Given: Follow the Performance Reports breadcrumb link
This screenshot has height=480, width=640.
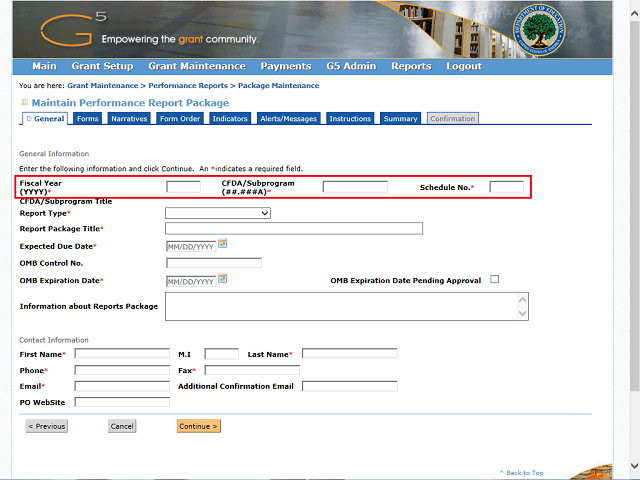Looking at the screenshot, I should point(188,86).
